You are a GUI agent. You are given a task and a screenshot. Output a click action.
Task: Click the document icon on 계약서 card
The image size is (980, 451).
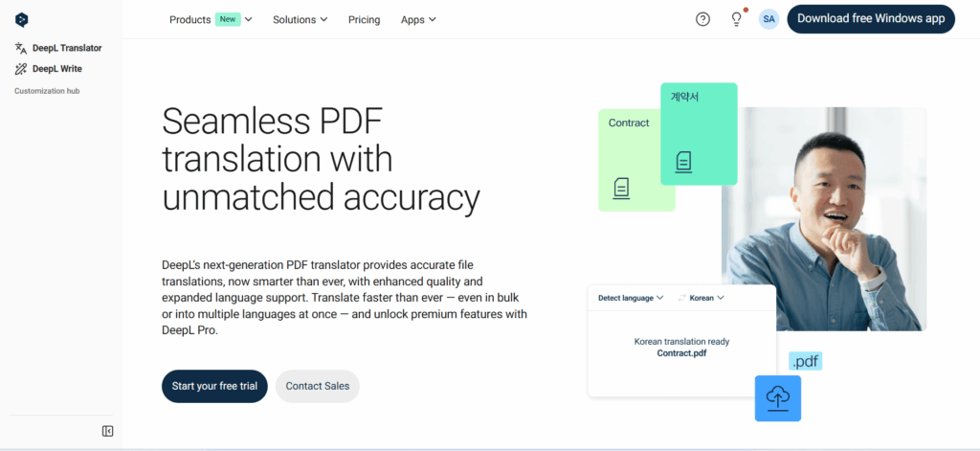[683, 162]
